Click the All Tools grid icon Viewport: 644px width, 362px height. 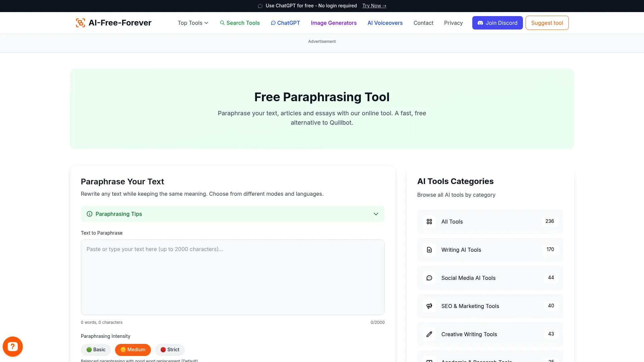pos(429,222)
